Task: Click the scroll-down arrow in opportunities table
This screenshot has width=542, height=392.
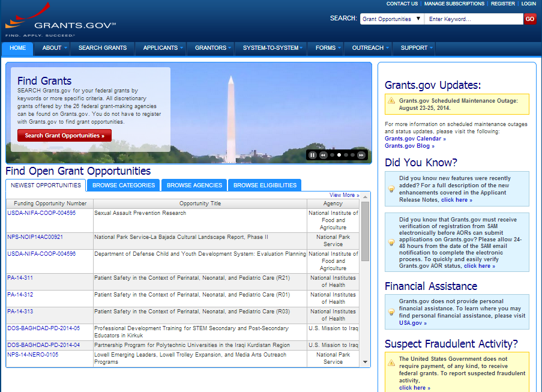Action: (x=366, y=362)
